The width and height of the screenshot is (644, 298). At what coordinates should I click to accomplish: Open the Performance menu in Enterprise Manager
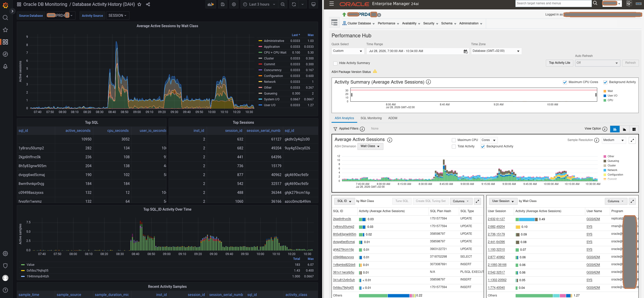(388, 23)
